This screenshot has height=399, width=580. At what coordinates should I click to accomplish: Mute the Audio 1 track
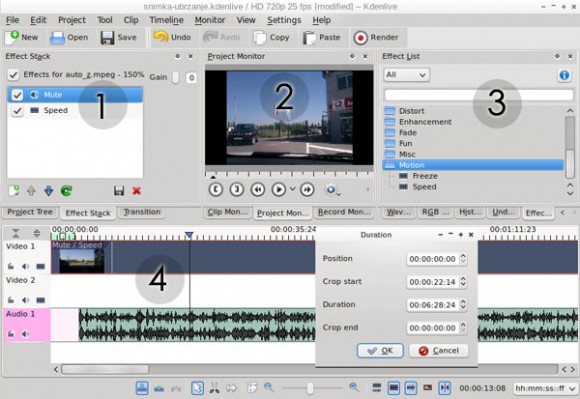pyautogui.click(x=25, y=334)
